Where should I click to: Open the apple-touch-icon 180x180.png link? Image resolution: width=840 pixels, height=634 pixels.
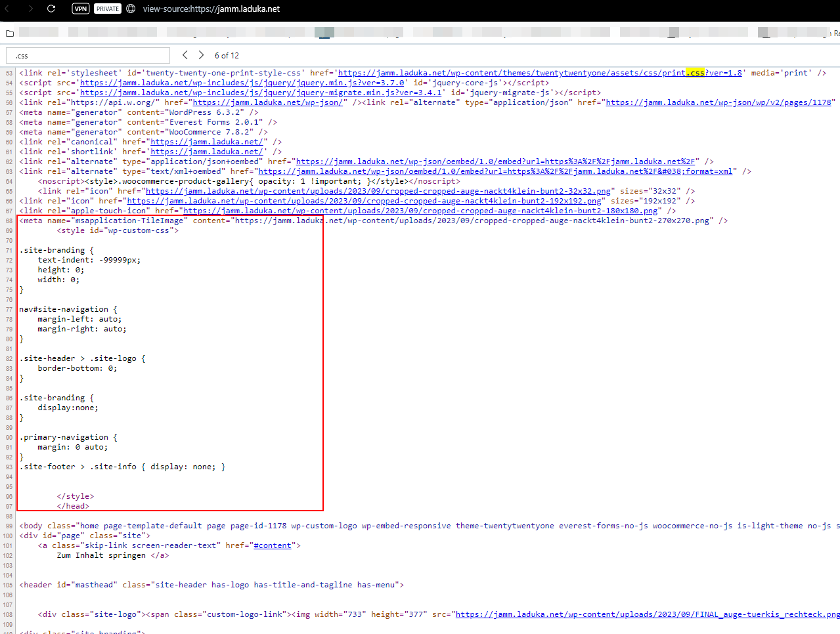(420, 211)
